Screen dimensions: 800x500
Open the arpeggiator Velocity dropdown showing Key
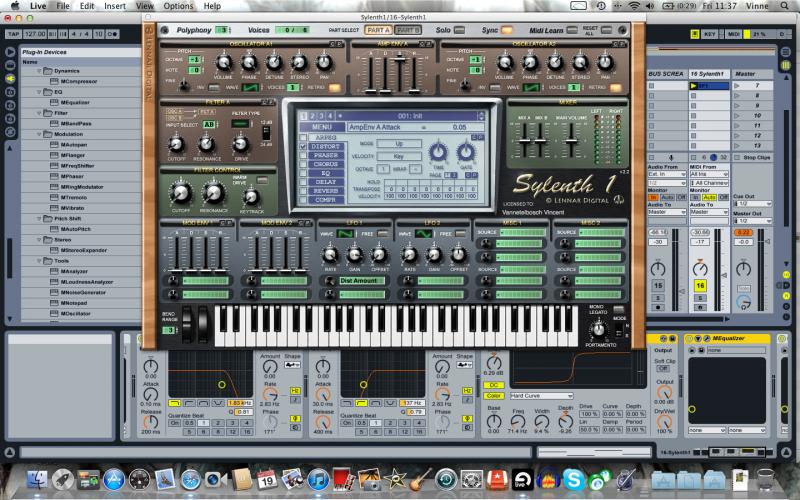(398, 156)
